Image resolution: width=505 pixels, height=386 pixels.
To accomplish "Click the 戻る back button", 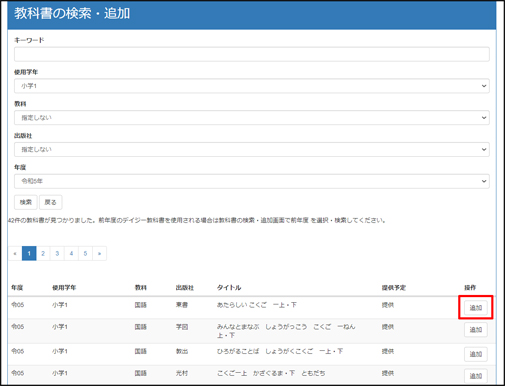I will 51,202.
